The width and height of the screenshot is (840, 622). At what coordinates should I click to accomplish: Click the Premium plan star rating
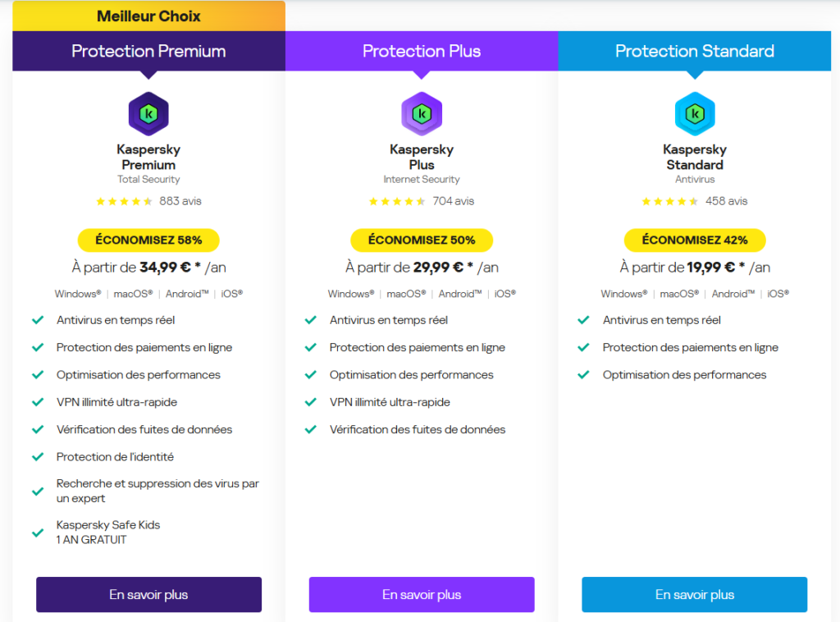124,201
